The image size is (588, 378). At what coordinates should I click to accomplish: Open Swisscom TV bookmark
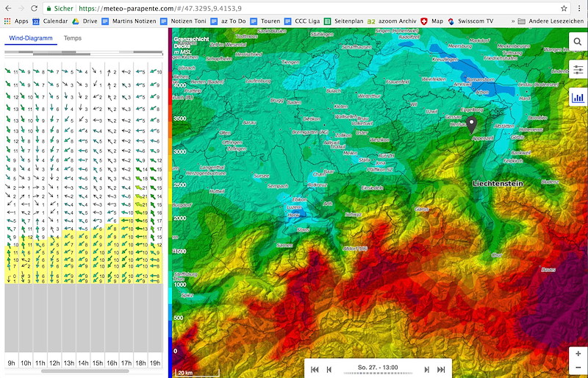click(470, 21)
